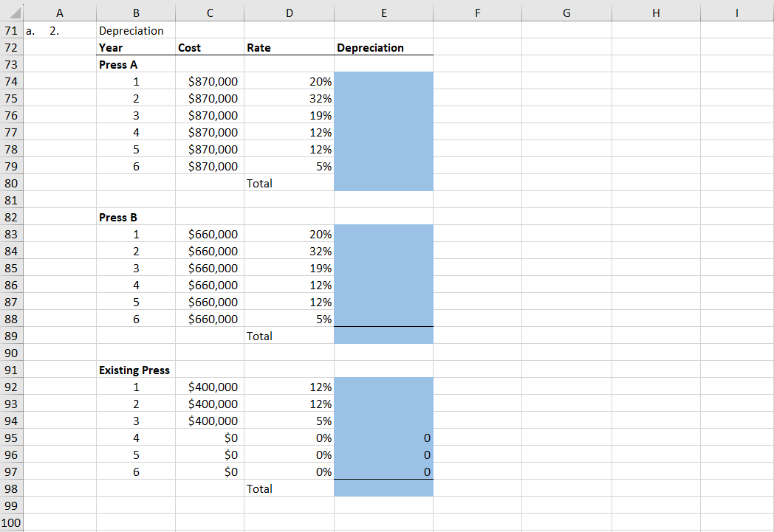Click the bold 'Depreciation' column header cell
The width and height of the screenshot is (774, 532).
(383, 47)
